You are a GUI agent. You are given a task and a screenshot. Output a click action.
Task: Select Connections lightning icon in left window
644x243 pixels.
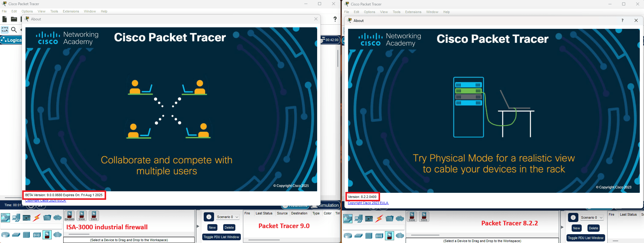click(37, 217)
